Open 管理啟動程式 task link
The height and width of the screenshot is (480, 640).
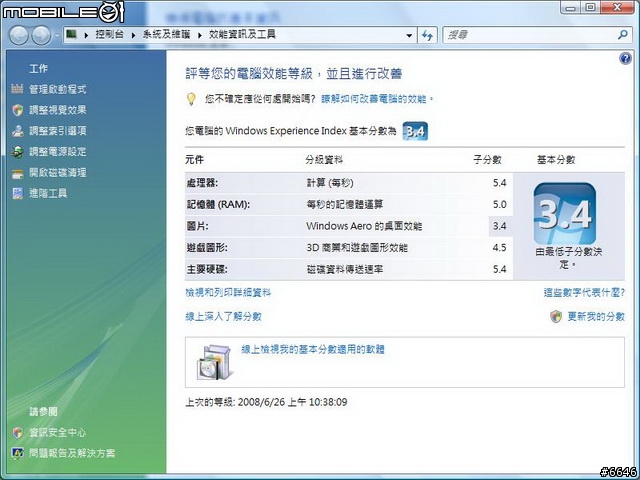58,89
